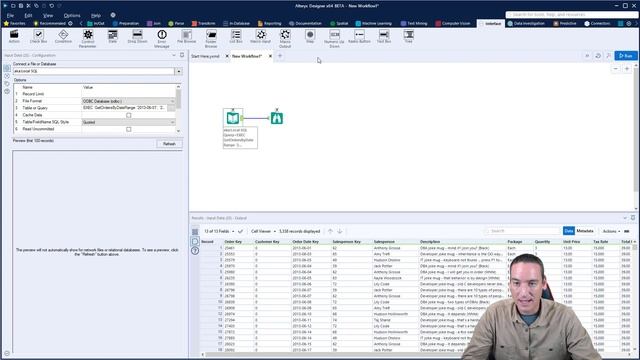Open the Options menu
The image size is (640, 360).
(72, 15)
